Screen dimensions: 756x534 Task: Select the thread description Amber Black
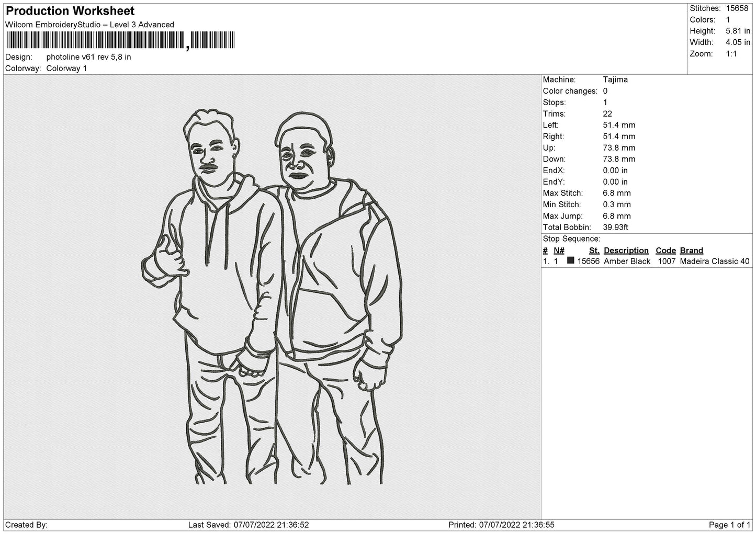pos(627,262)
